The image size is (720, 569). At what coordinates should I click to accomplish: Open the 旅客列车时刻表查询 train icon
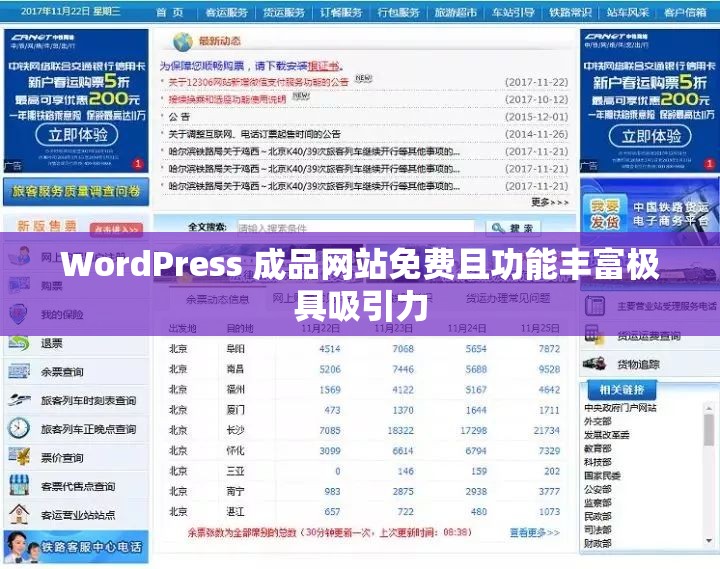click(x=19, y=400)
